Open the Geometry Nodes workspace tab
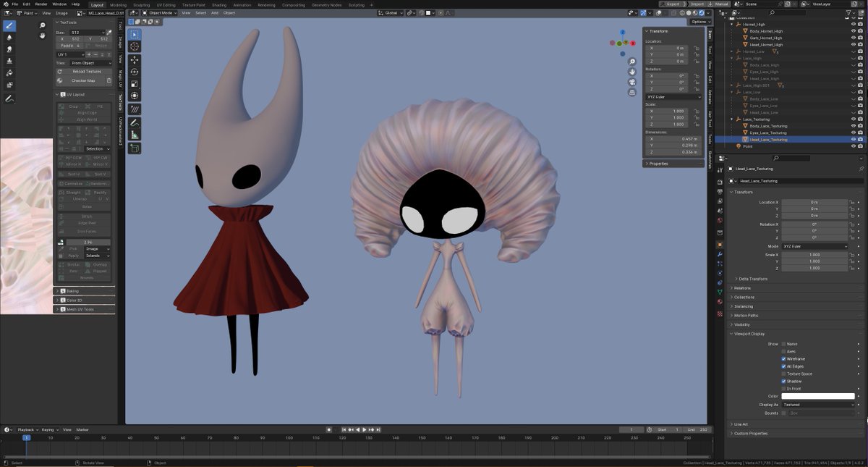The image size is (868, 467). pos(326,4)
